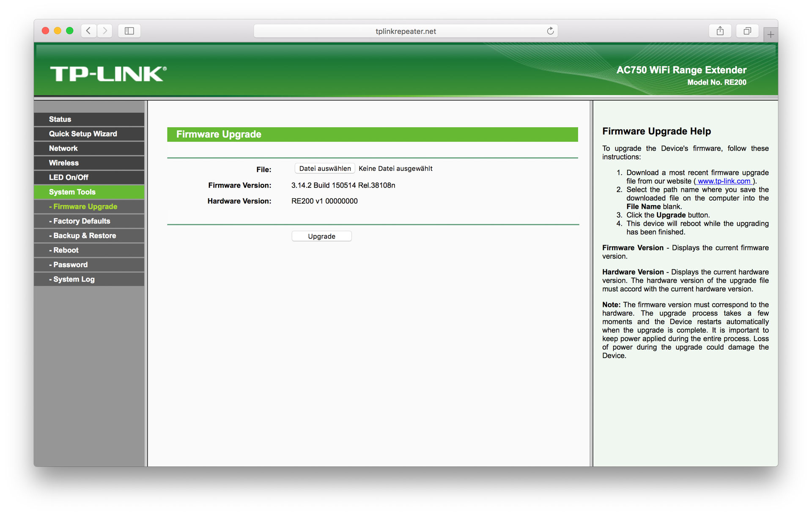Show all tabs overview button
This screenshot has height=515, width=812.
[747, 31]
